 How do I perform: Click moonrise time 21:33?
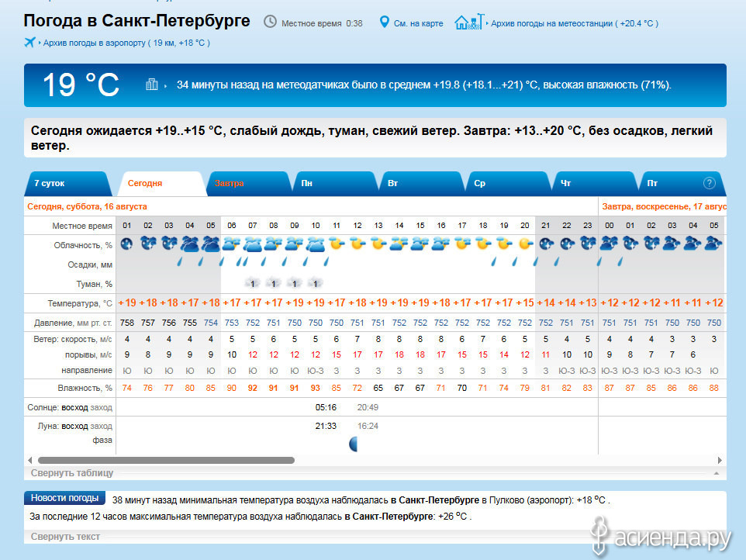326,426
